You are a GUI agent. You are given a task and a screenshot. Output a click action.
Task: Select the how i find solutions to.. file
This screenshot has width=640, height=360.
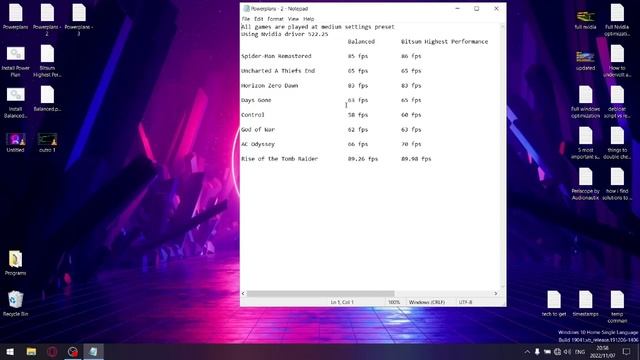[617, 184]
